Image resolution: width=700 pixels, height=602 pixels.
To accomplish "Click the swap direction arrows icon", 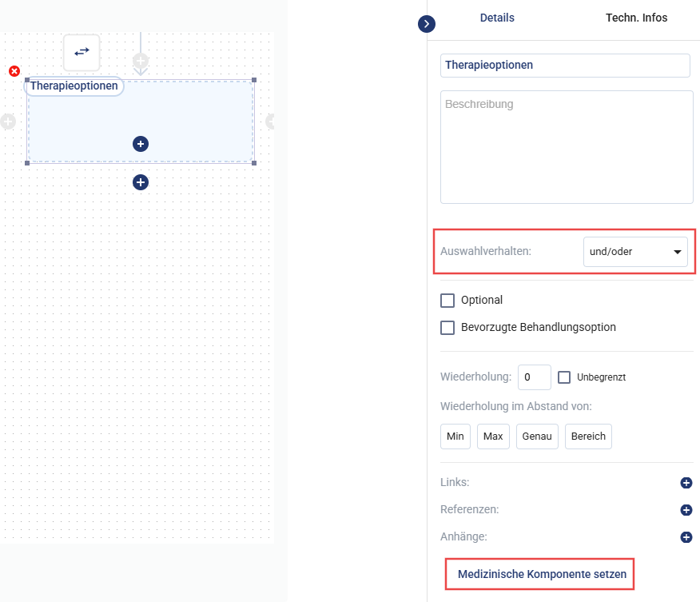I will (x=82, y=52).
